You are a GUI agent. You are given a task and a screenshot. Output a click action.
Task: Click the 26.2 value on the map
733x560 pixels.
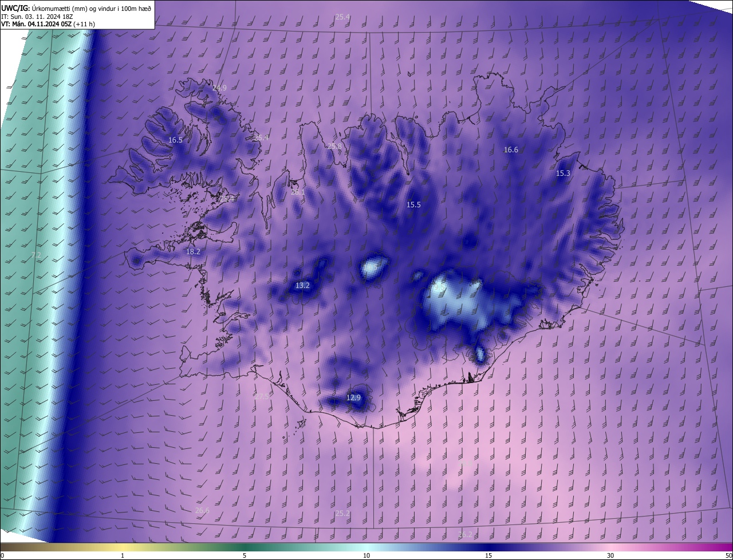466,535
